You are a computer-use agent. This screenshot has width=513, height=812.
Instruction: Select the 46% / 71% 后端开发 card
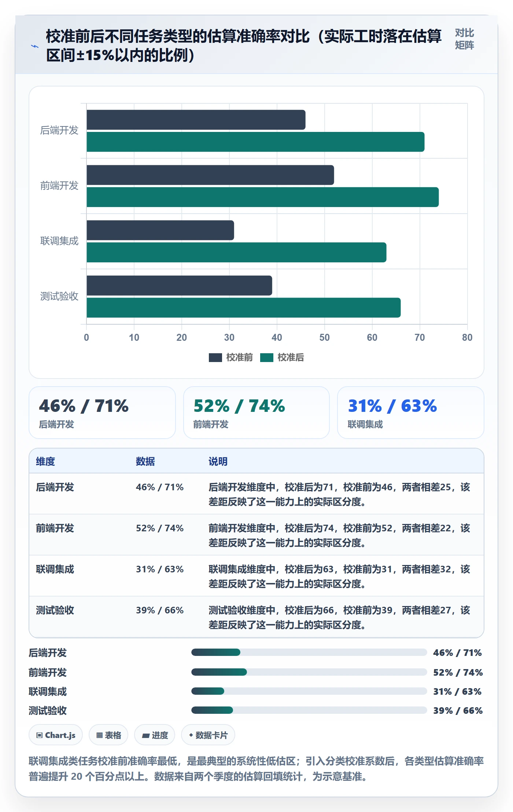click(x=102, y=413)
